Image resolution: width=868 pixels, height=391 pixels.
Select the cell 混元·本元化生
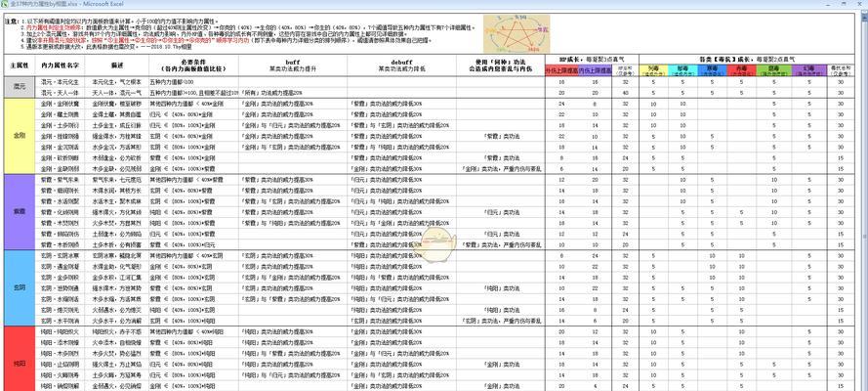(61, 82)
